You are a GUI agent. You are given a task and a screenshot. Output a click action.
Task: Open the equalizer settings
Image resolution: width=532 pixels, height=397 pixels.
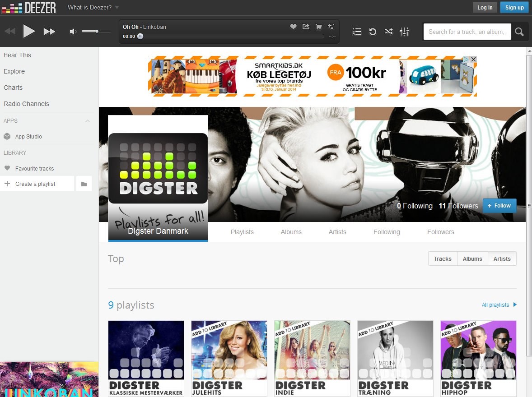pos(405,32)
